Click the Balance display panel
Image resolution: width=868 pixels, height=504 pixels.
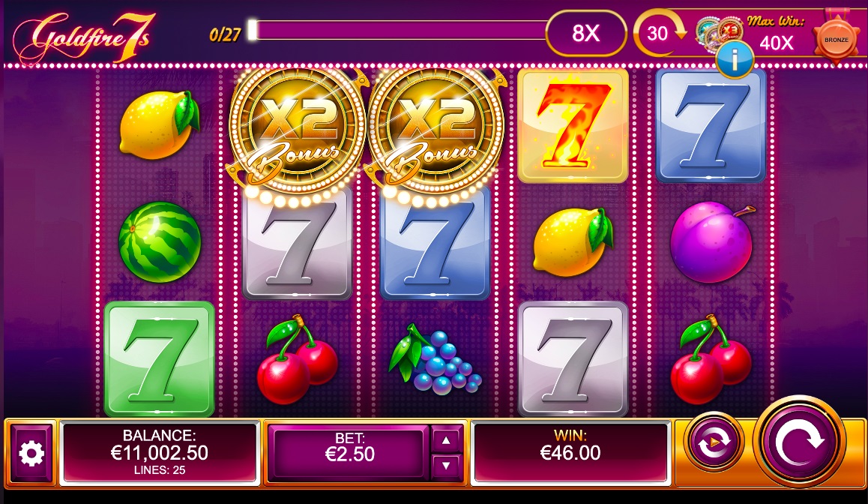click(159, 452)
